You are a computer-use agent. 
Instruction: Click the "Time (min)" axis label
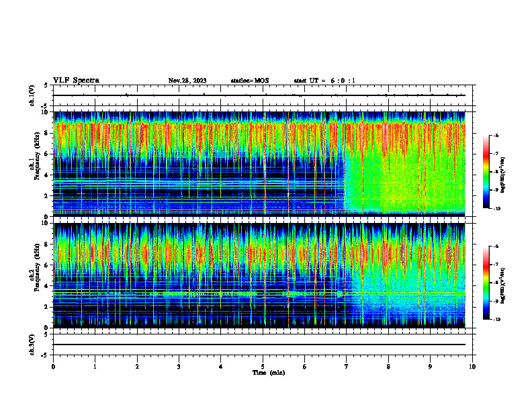click(269, 373)
